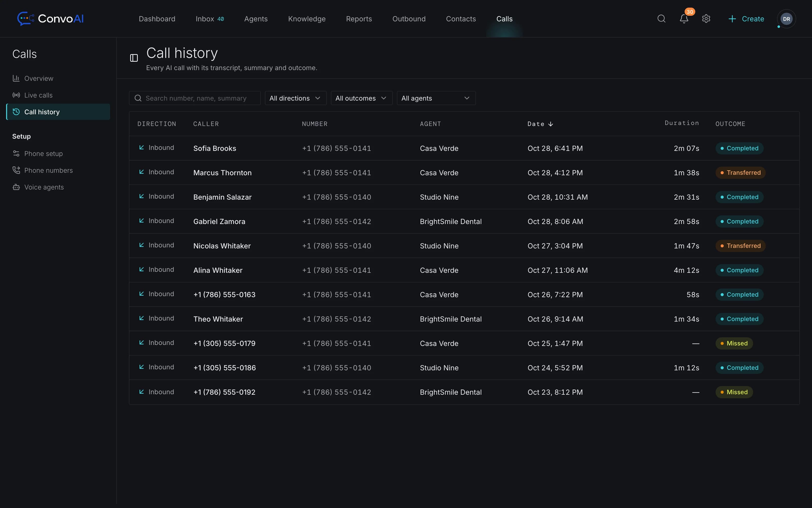Click inbound arrow icon in Benjamin Salazar row
812x508 pixels.
(x=142, y=196)
